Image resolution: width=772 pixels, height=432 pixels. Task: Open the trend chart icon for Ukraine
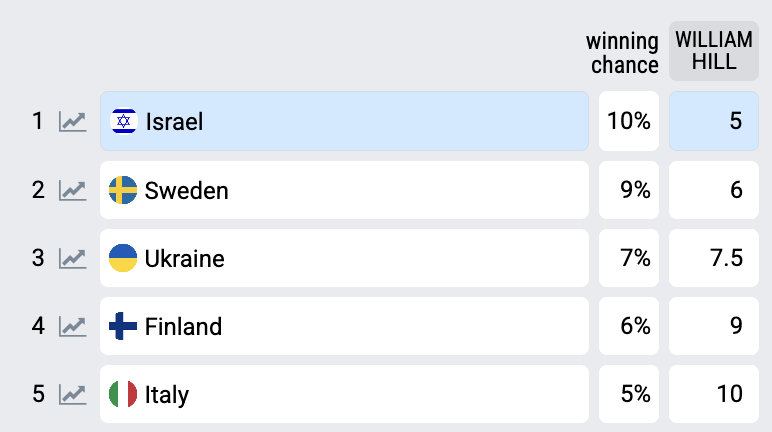click(72, 258)
